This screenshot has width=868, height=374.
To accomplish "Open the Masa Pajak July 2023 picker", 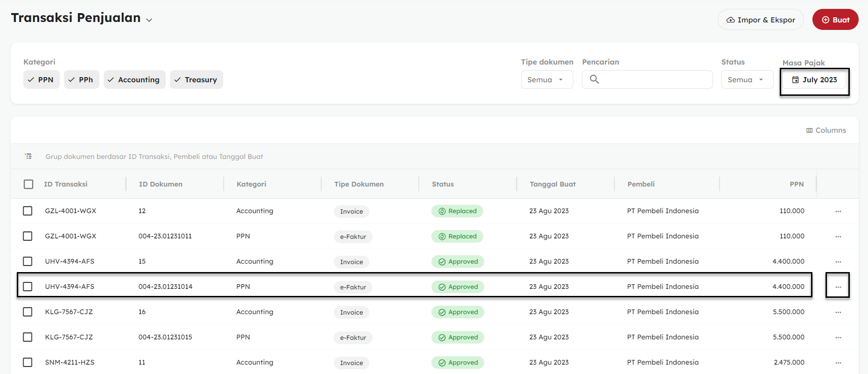I will click(814, 80).
